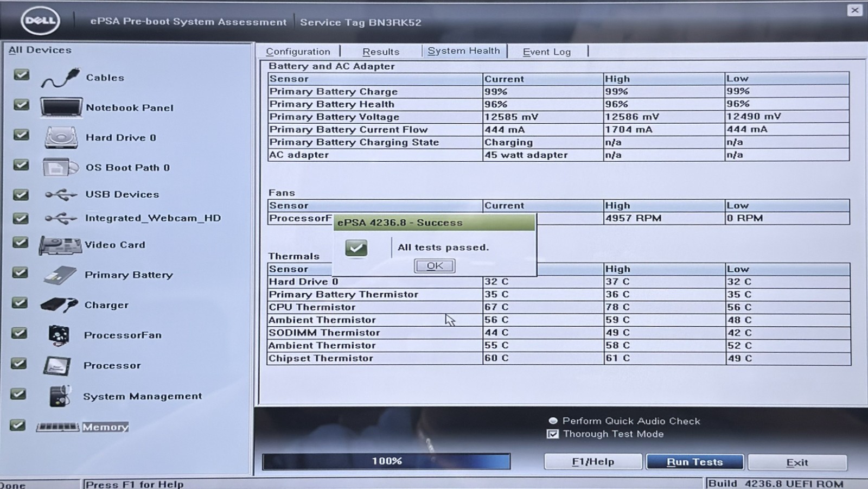Select the Integrated_Webcam_HD USB icon
This screenshot has width=868, height=489.
[x=61, y=218]
